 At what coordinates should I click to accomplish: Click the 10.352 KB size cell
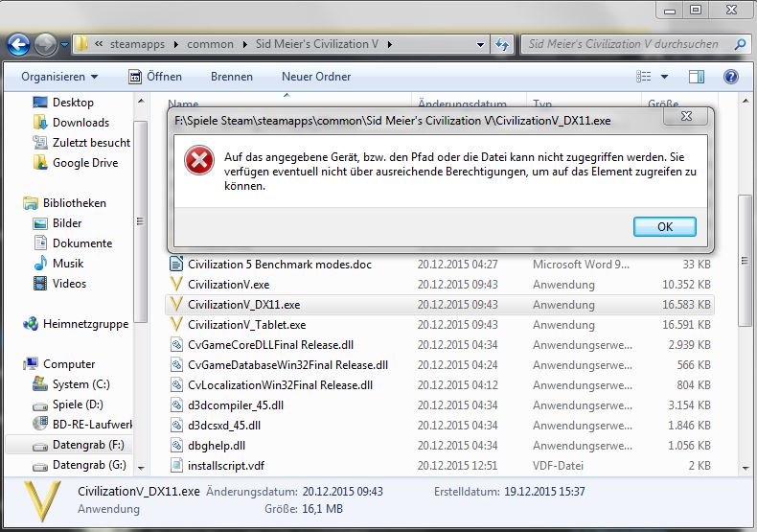pyautogui.click(x=686, y=285)
